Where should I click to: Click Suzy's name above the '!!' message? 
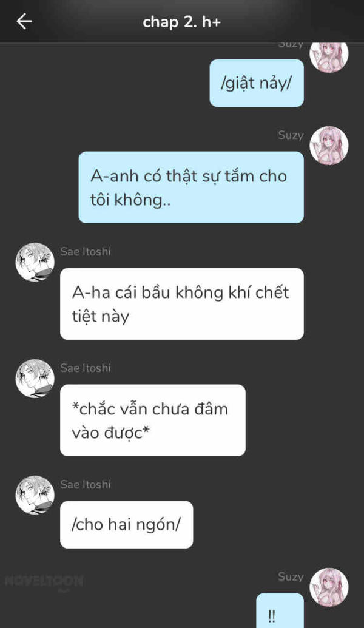point(291,577)
